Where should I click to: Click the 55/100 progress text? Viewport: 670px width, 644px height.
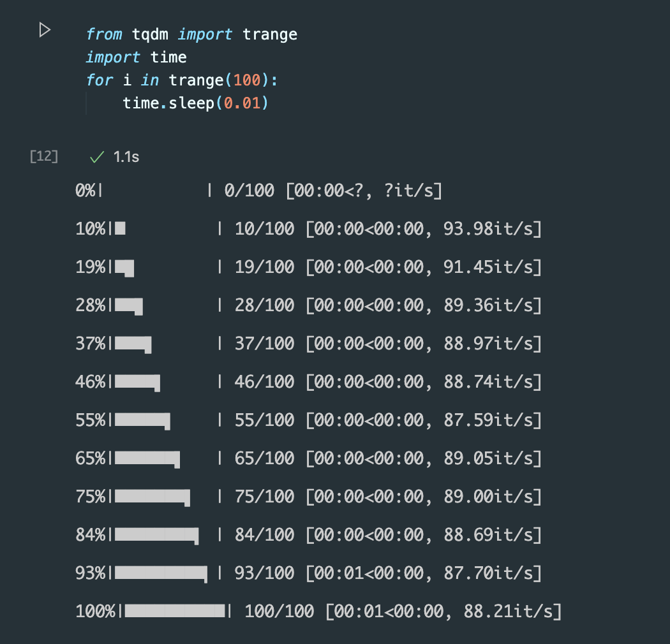265,420
